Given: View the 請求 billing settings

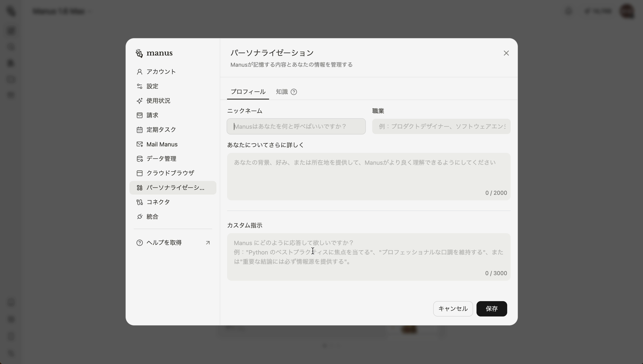Looking at the screenshot, I should click(x=152, y=115).
